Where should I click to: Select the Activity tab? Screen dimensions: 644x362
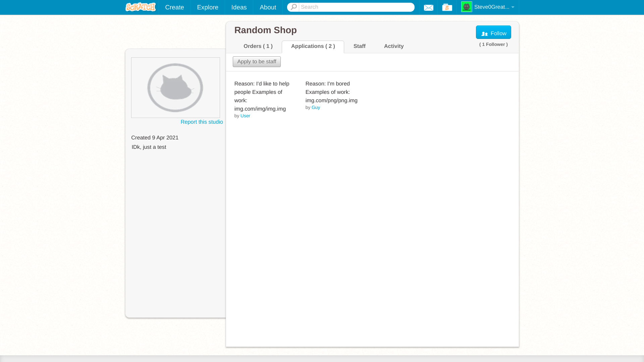(393, 46)
